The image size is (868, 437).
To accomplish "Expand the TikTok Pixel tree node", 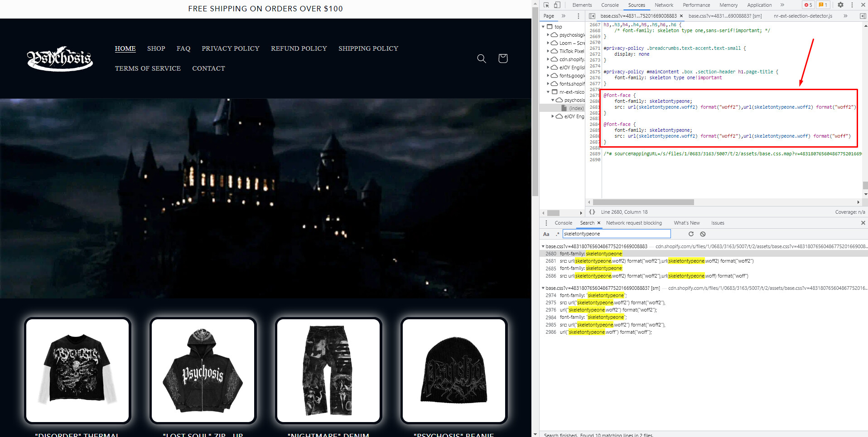I will point(548,51).
